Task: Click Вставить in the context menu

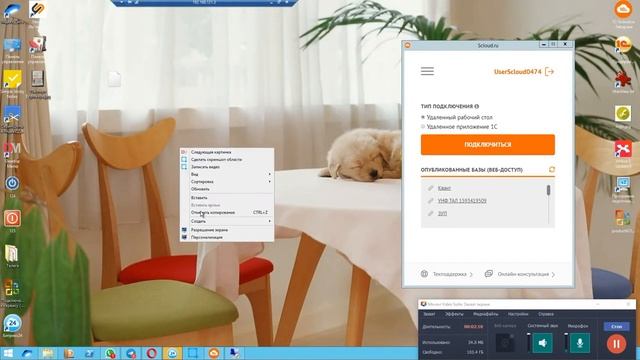Action: 227,198
